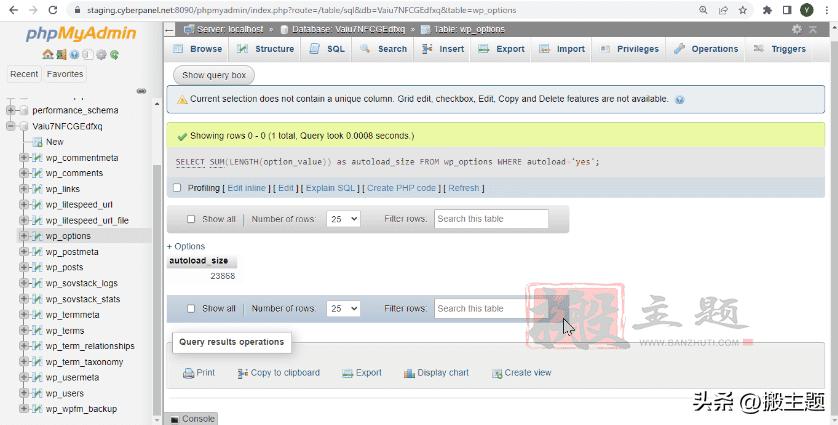The image size is (838, 425).
Task: Tick the upper Show all checkbox
Action: 191,219
